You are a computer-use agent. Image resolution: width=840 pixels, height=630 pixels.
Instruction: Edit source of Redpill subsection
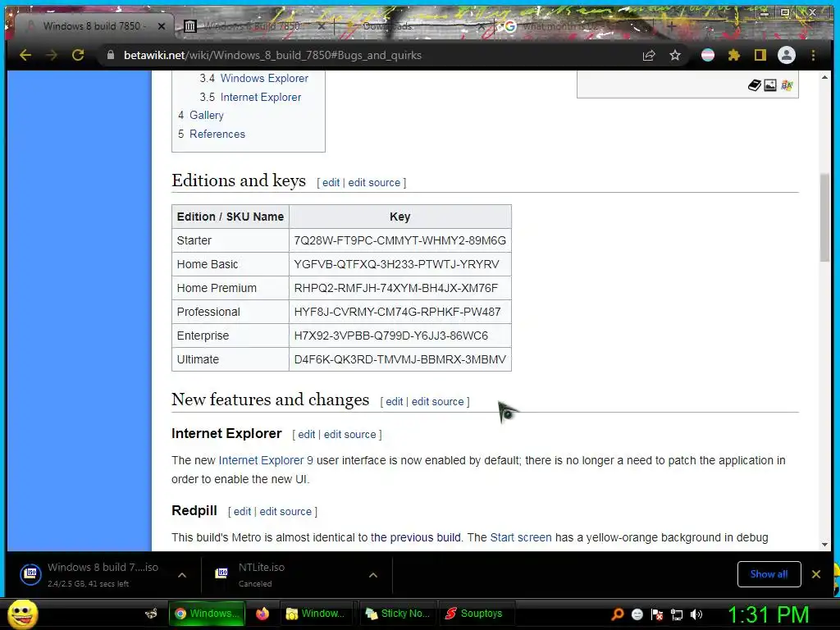pos(285,512)
